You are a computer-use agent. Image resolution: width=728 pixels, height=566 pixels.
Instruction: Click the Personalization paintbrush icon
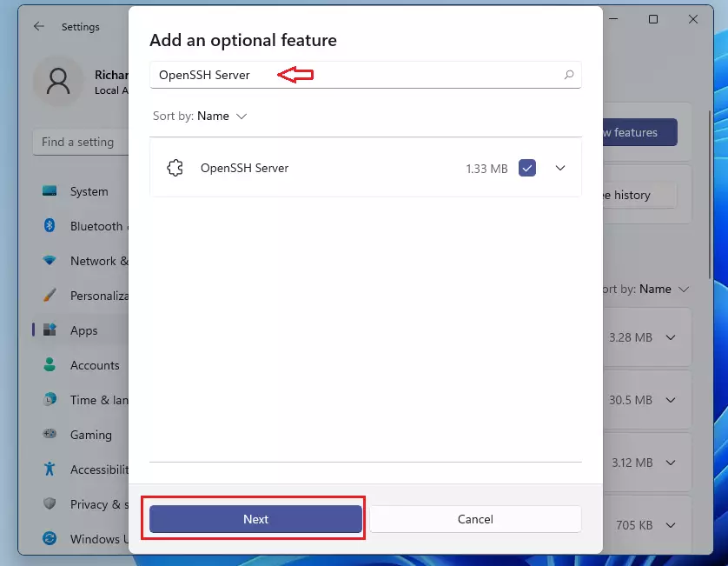[x=50, y=295]
